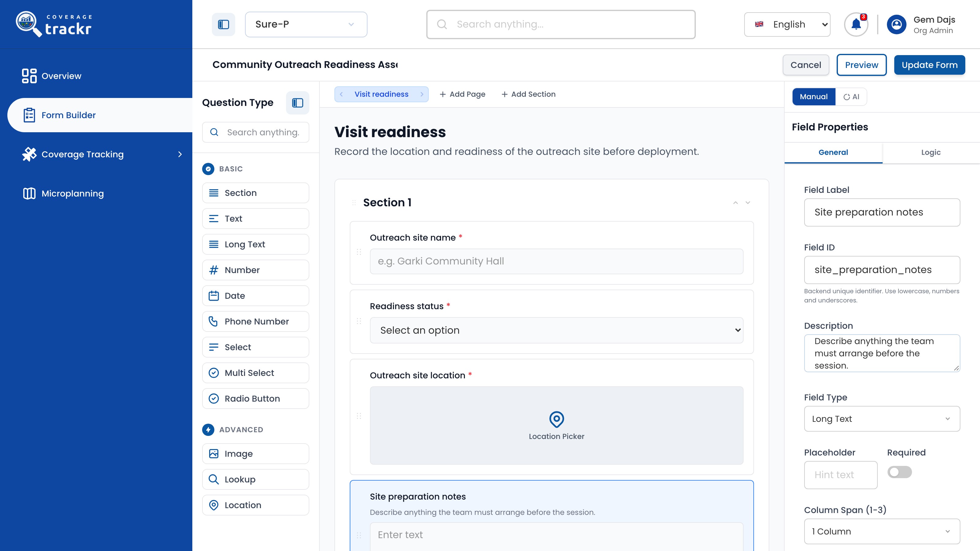Click the Preview button
Screen dimensions: 980x551
coord(862,65)
